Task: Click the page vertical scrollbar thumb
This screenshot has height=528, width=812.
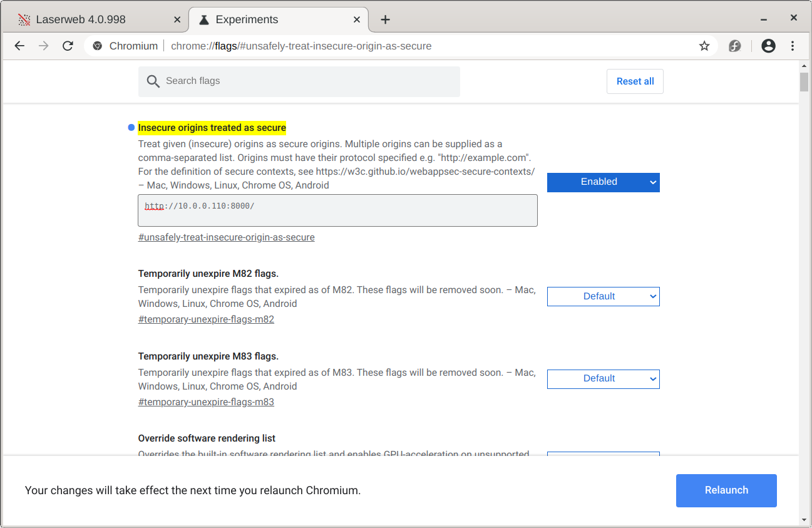Action: point(804,82)
